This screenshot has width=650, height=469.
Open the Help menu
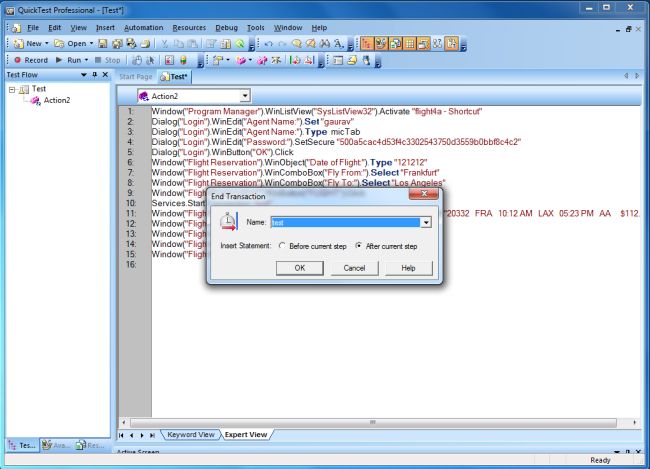[319, 28]
